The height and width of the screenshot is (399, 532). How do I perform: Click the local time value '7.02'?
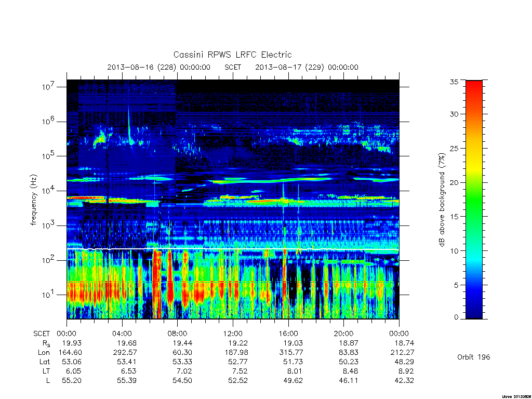tap(184, 371)
